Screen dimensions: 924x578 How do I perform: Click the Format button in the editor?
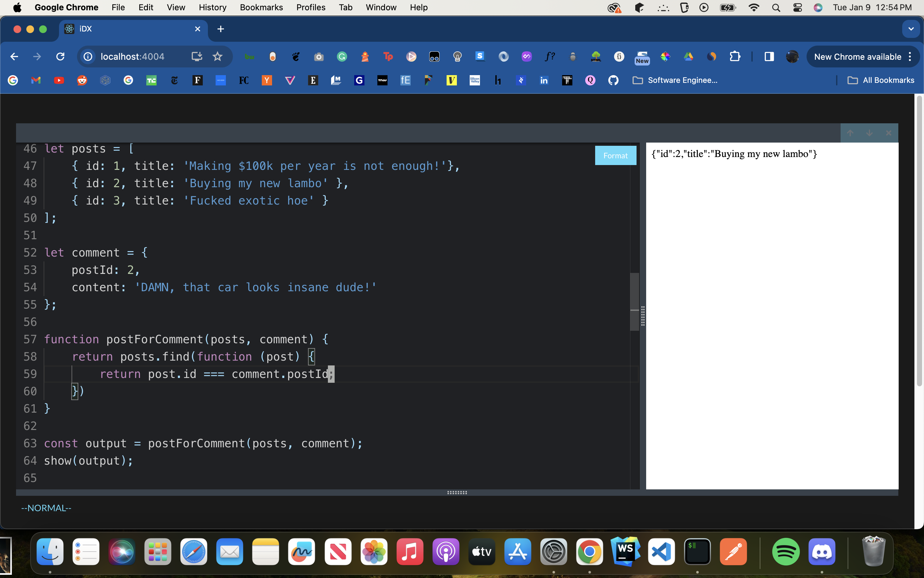[615, 156]
